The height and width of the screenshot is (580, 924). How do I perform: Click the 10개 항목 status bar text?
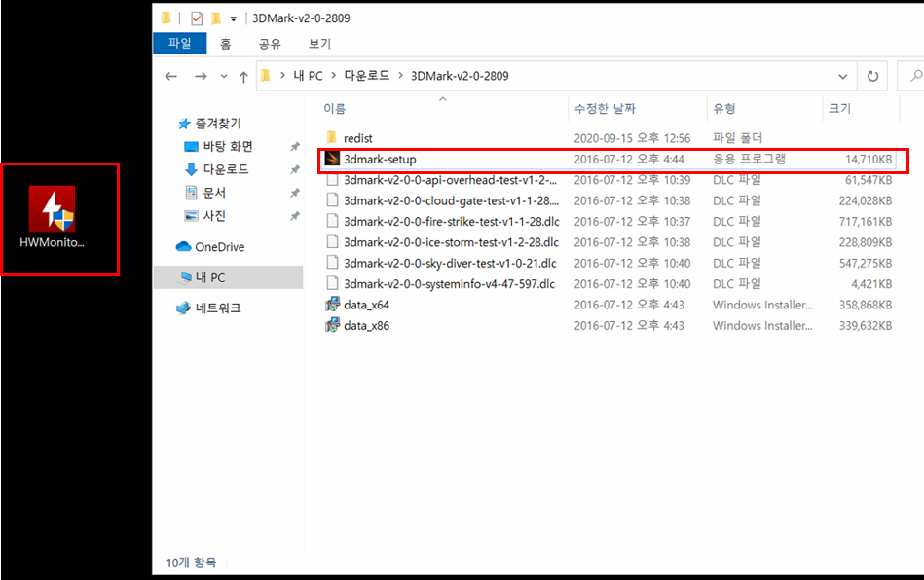pyautogui.click(x=191, y=562)
